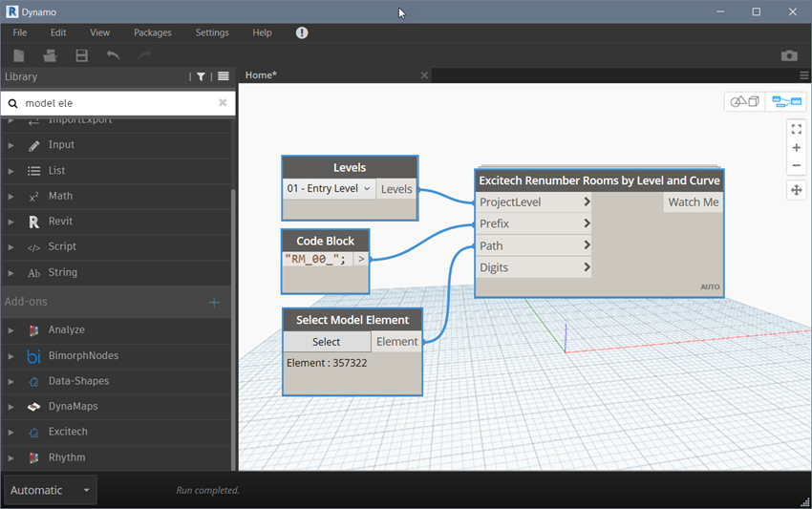This screenshot has height=509, width=812.
Task: Click the library panel scrollbar
Action: point(233,329)
